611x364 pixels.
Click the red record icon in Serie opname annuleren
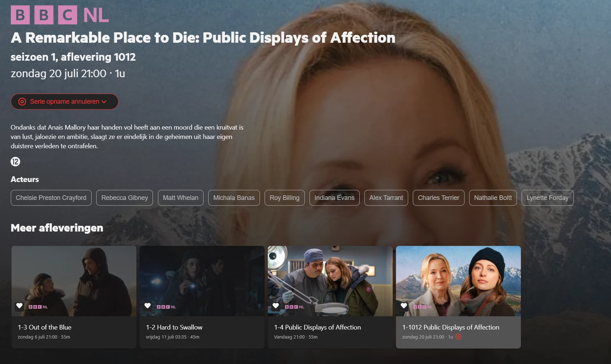[x=22, y=102]
